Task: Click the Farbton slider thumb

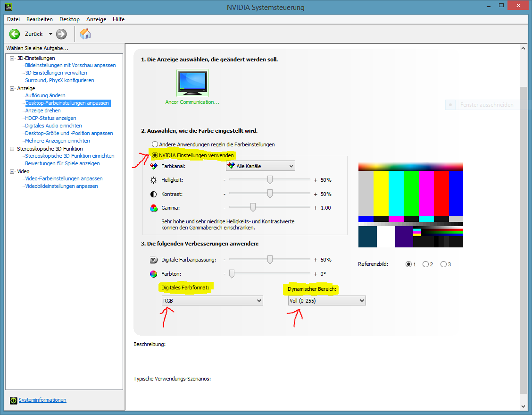Action: 232,274
